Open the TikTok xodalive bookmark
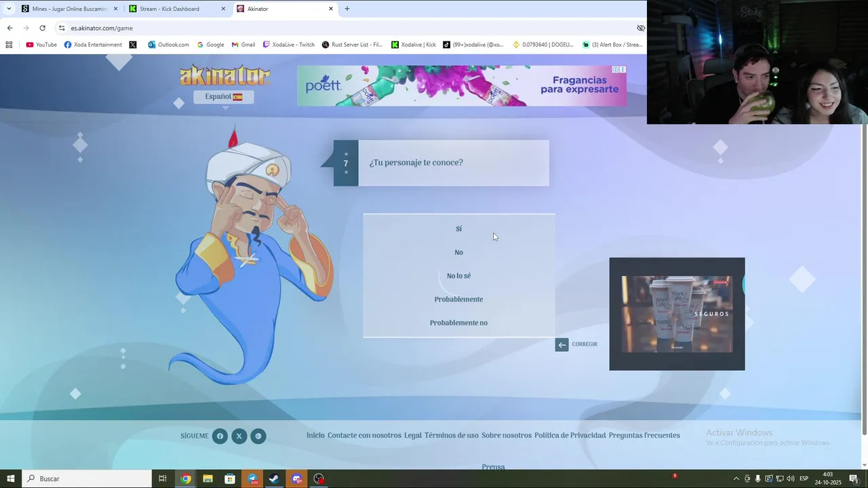 tap(473, 45)
